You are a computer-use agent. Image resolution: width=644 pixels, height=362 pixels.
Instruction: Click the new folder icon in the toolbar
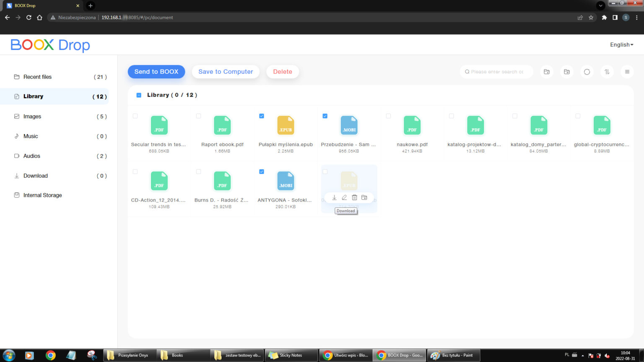point(547,72)
